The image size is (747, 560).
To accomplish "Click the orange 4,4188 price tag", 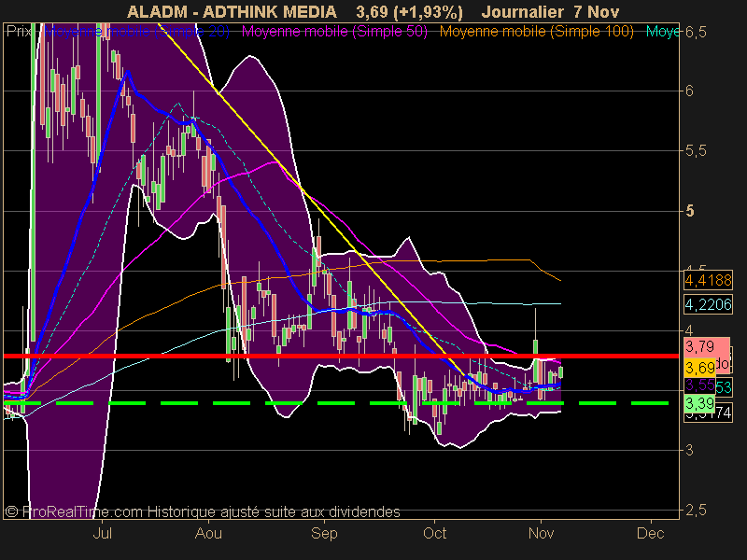I will pos(708,281).
